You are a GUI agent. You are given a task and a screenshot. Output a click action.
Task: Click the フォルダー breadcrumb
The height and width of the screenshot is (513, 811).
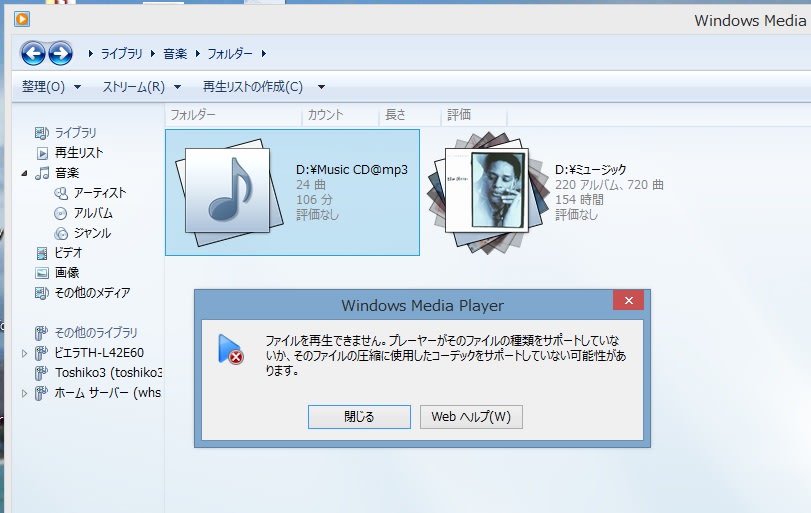(230, 53)
